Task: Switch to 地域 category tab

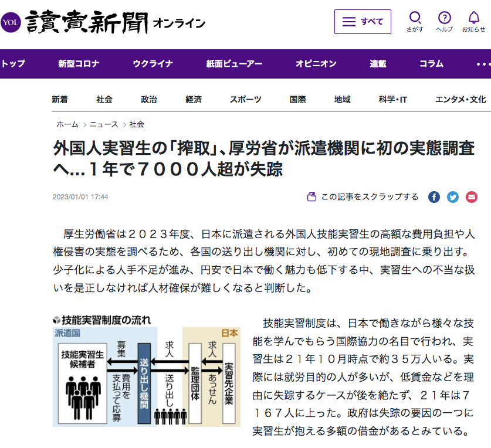Action: tap(342, 100)
